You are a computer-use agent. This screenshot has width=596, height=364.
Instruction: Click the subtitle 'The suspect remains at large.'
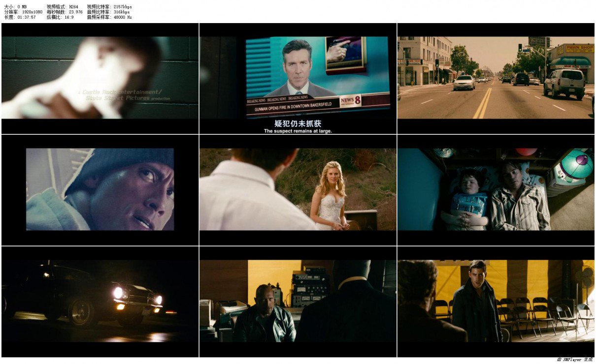298,131
